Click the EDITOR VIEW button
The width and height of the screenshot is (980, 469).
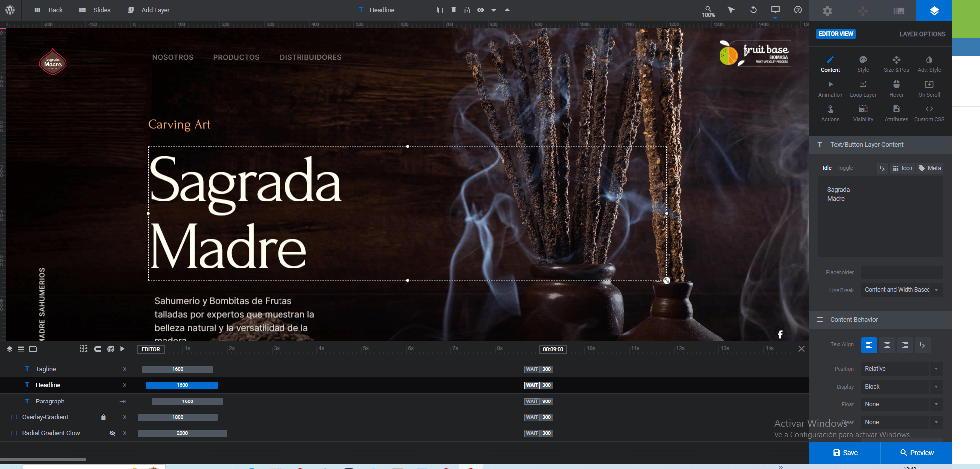coord(836,34)
